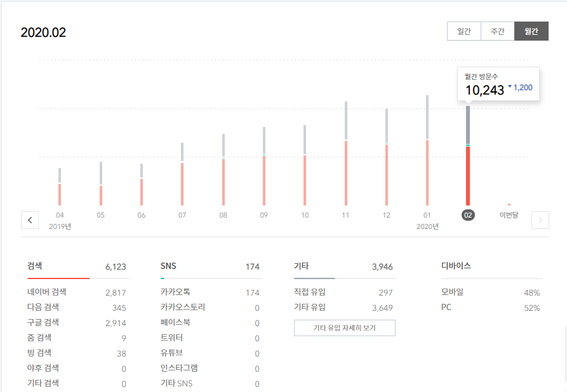Click the 페이스북 row
Screen dimensions: 567x392
211,323
